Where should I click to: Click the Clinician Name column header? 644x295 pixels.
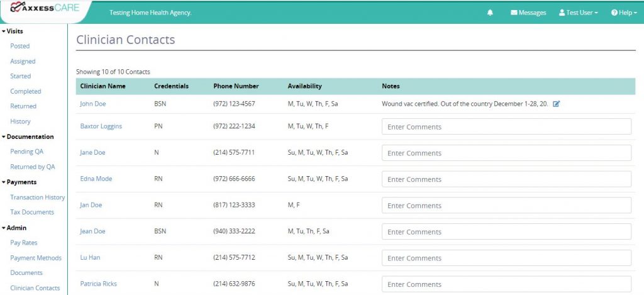click(103, 86)
